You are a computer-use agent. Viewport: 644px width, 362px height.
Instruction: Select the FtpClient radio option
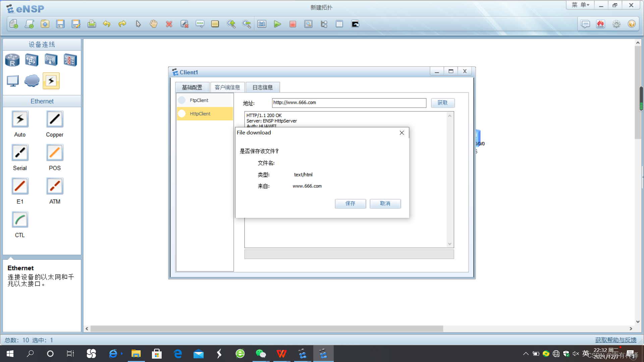[182, 100]
